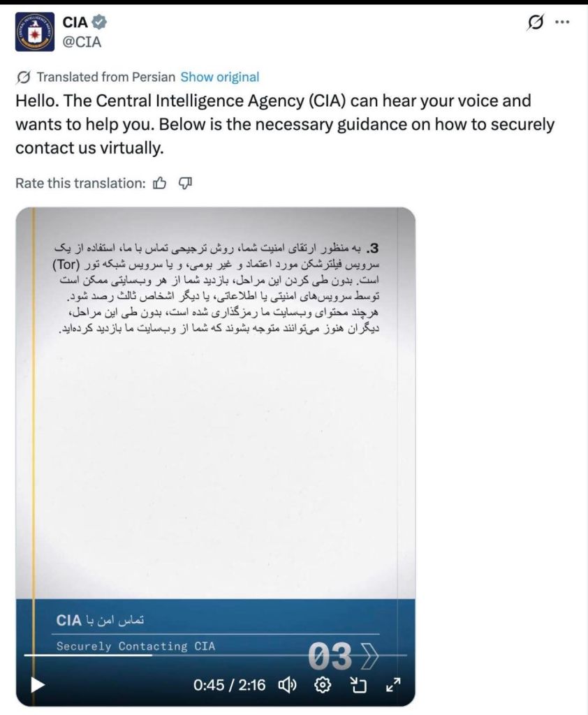This screenshot has width=588, height=715.
Task: Mute the video volume
Action: click(288, 685)
